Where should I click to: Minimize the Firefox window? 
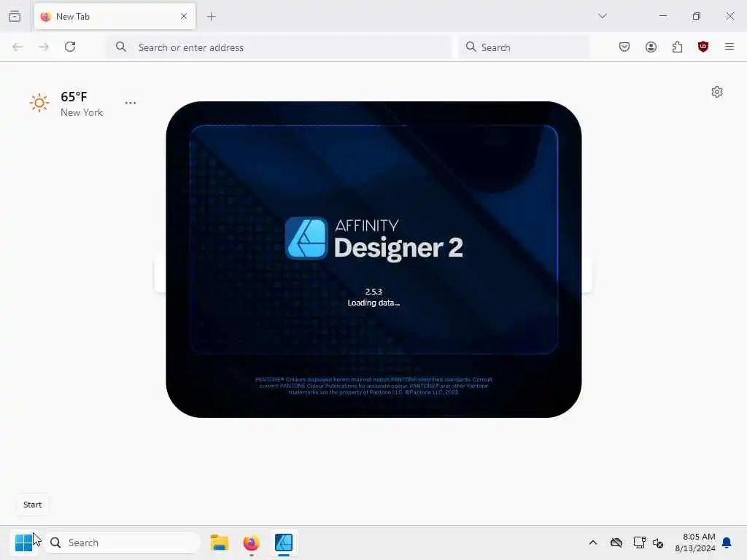click(662, 16)
